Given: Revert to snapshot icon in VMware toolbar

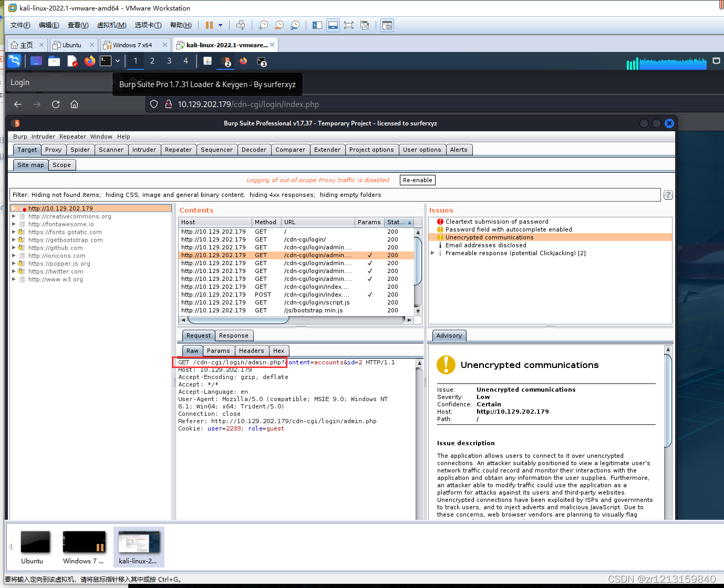Looking at the screenshot, I should click(280, 25).
